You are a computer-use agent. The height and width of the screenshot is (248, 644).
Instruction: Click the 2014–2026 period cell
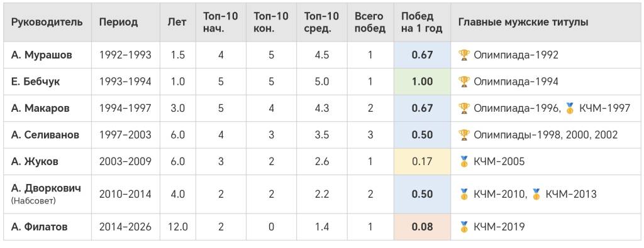pyautogui.click(x=126, y=227)
